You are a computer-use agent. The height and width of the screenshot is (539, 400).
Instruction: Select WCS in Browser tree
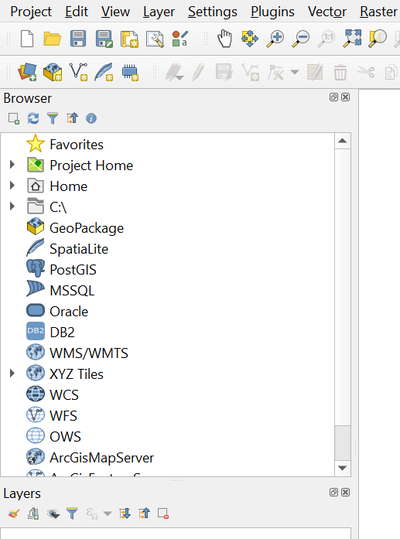click(64, 395)
